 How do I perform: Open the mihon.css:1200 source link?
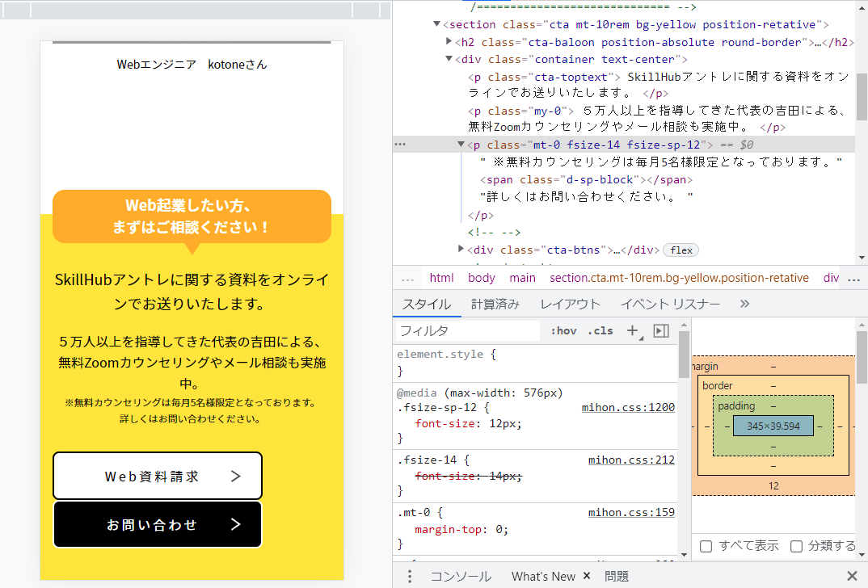(x=628, y=408)
